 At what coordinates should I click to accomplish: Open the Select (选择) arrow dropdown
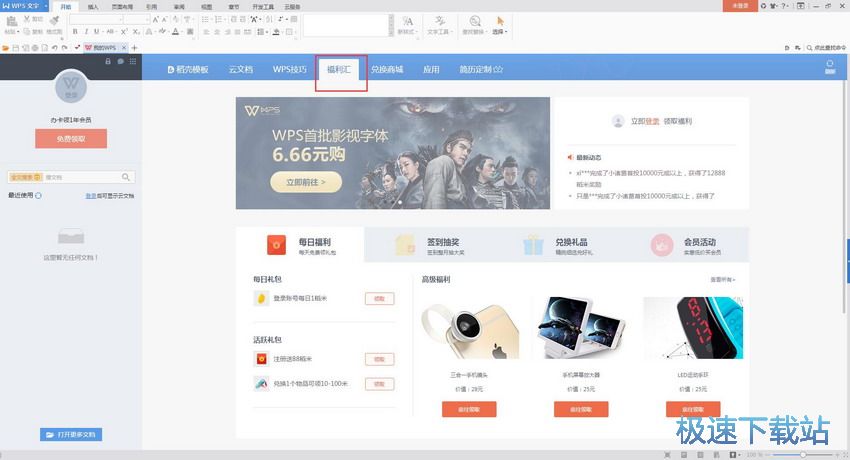[x=500, y=32]
